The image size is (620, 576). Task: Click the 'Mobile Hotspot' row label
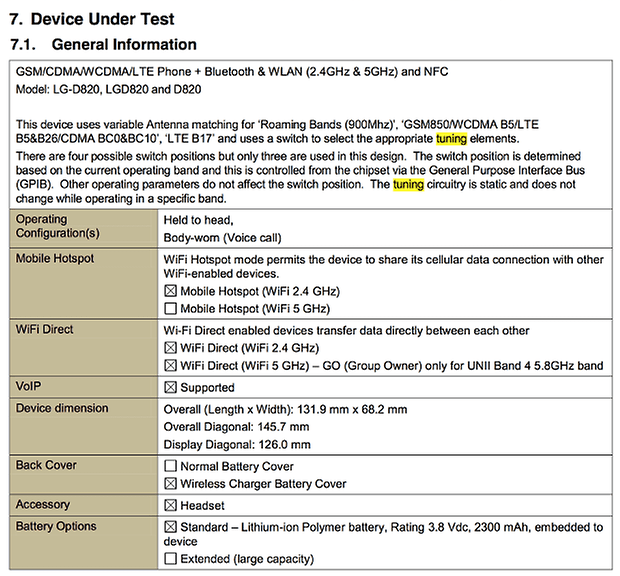pos(55,258)
